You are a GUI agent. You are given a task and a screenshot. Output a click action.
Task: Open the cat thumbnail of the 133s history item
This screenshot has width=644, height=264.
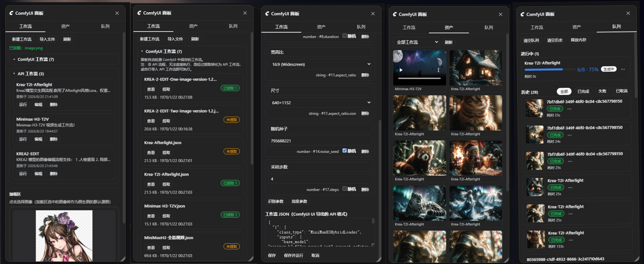pos(535,239)
